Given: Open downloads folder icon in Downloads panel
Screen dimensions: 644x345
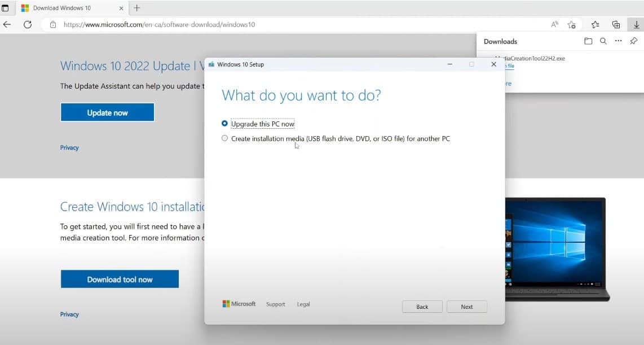Looking at the screenshot, I should point(588,41).
